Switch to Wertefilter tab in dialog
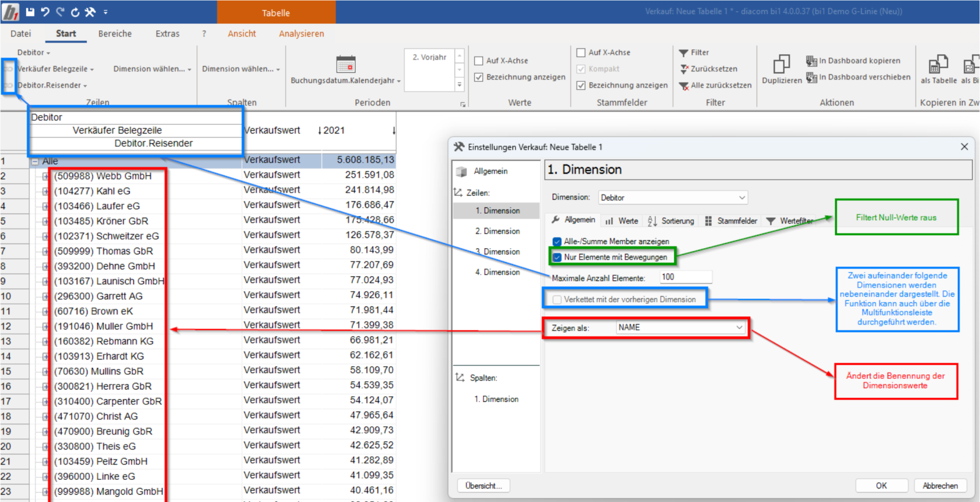The width and height of the screenshot is (980, 502). point(789,221)
